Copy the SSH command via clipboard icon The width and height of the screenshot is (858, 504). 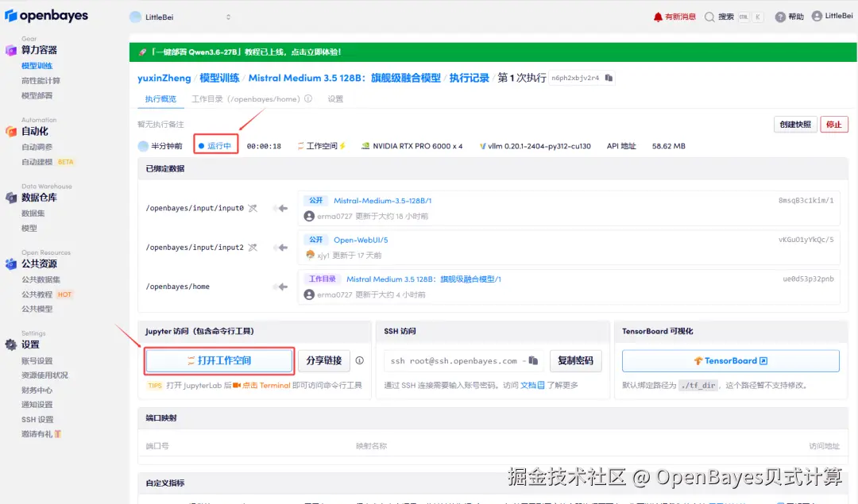[533, 361]
